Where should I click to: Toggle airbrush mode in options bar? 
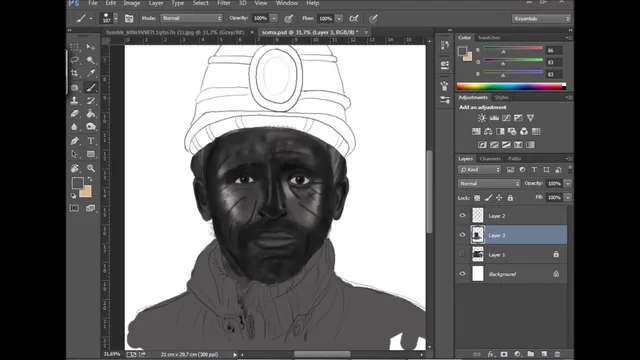coord(354,18)
